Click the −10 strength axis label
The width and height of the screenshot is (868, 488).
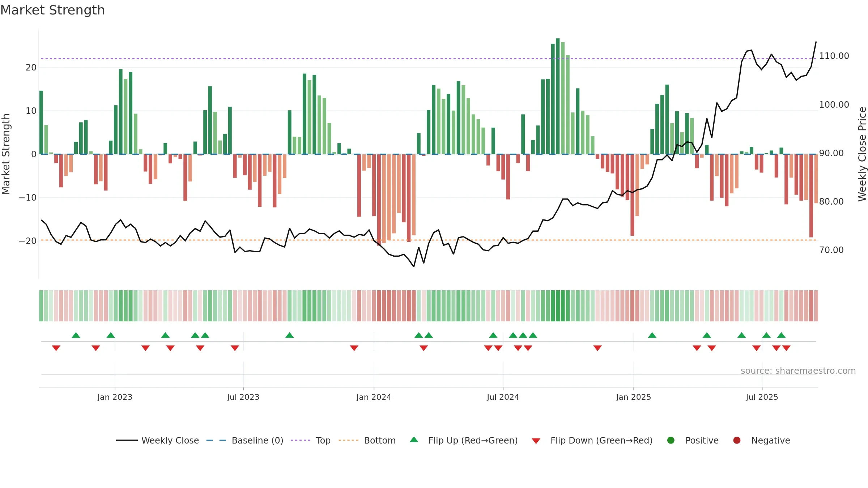click(x=28, y=197)
